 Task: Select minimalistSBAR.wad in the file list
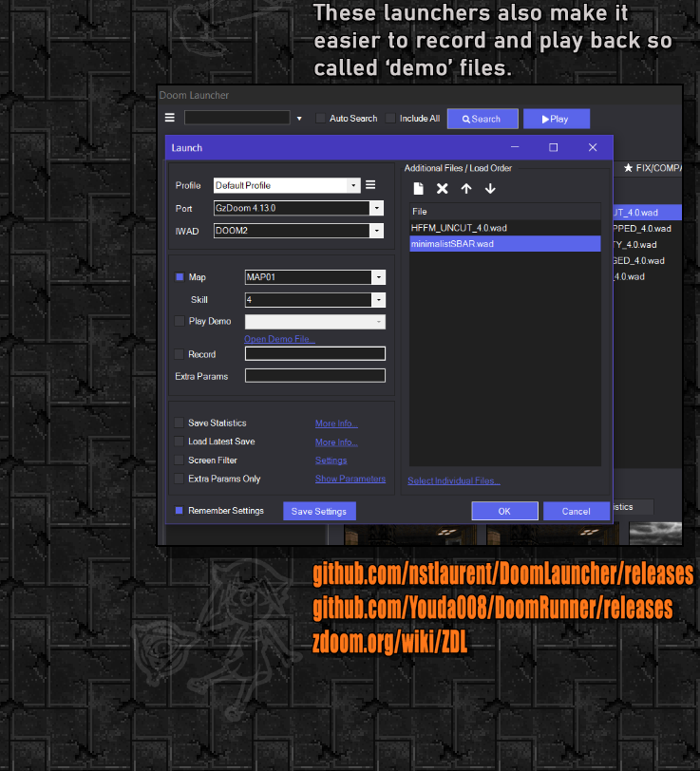coord(504,244)
